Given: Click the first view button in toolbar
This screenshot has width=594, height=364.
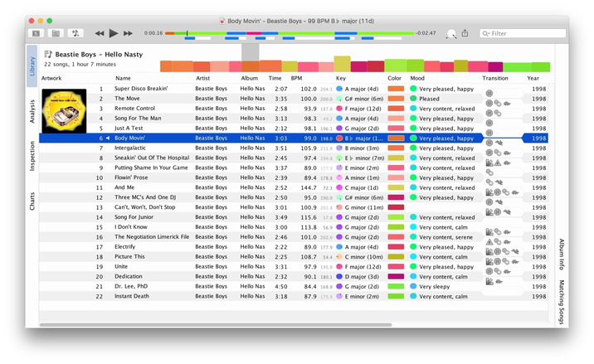Looking at the screenshot, I should click(36, 33).
